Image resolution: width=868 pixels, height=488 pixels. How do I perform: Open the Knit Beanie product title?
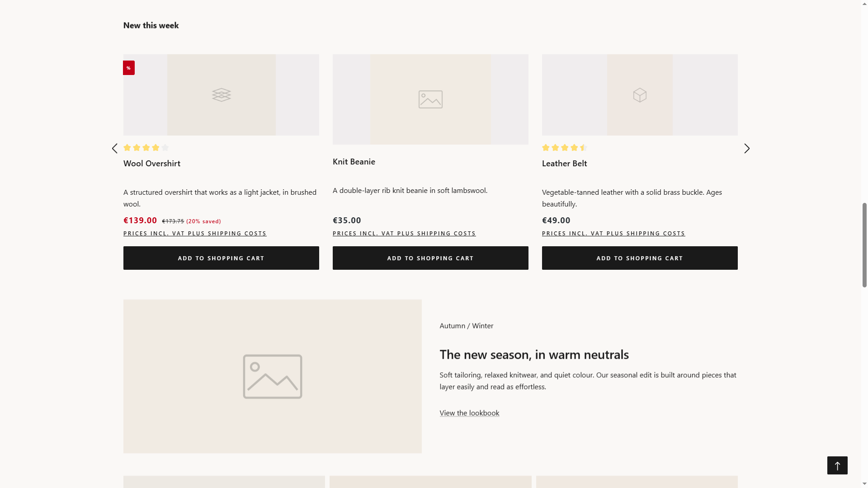click(x=354, y=162)
